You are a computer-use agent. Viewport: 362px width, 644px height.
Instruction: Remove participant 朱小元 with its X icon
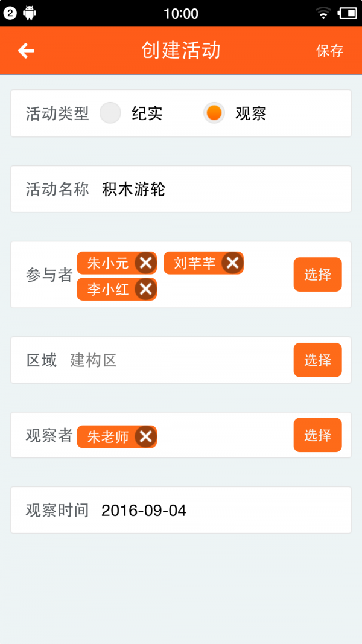(145, 263)
